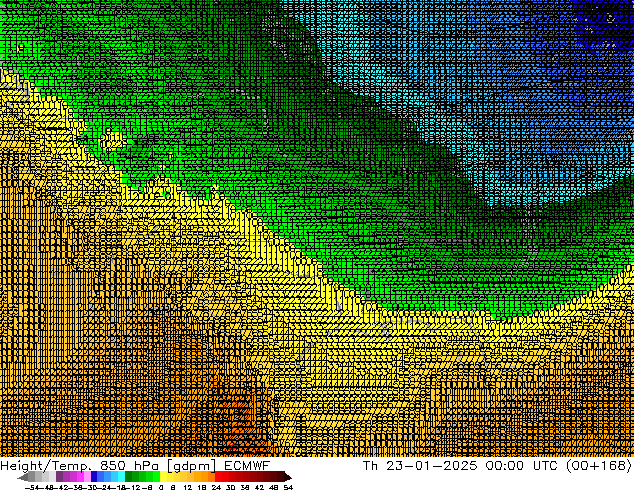Click the dark blue swatch above -30

coord(94,477)
